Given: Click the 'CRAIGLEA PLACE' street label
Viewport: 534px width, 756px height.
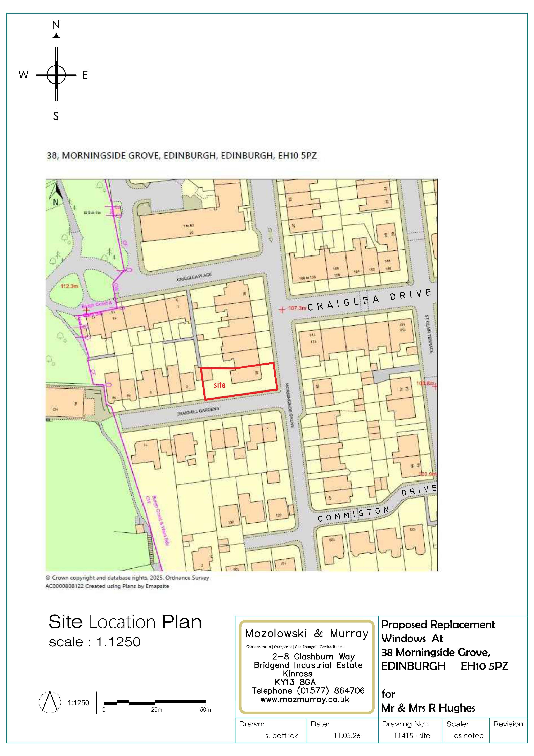Looking at the screenshot, I should (x=194, y=277).
